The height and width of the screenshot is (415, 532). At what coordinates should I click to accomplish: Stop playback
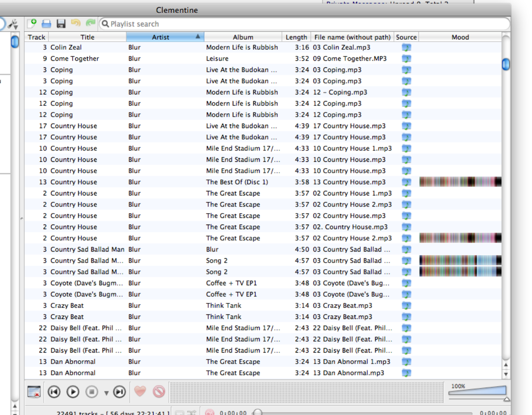92,392
